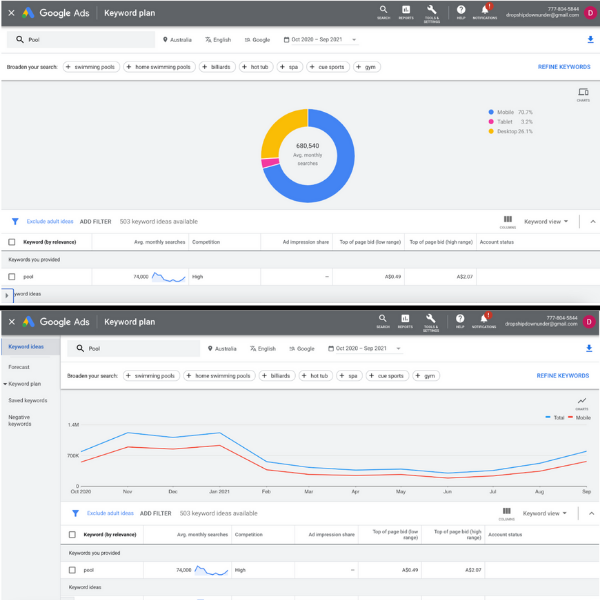Click Australia location in upper screenshot
The height and width of the screenshot is (600, 600).
coord(177,39)
